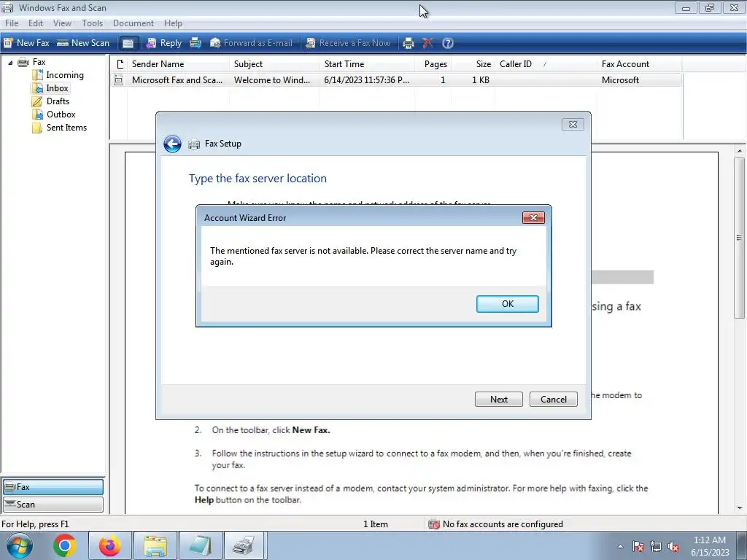
Task: Click Forward as E-mail button
Action: pyautogui.click(x=251, y=43)
